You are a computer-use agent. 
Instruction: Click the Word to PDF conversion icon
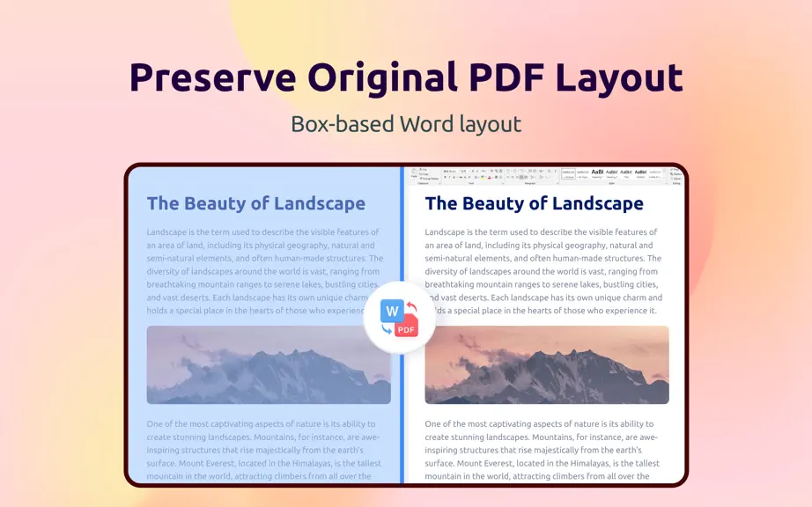coord(399,317)
